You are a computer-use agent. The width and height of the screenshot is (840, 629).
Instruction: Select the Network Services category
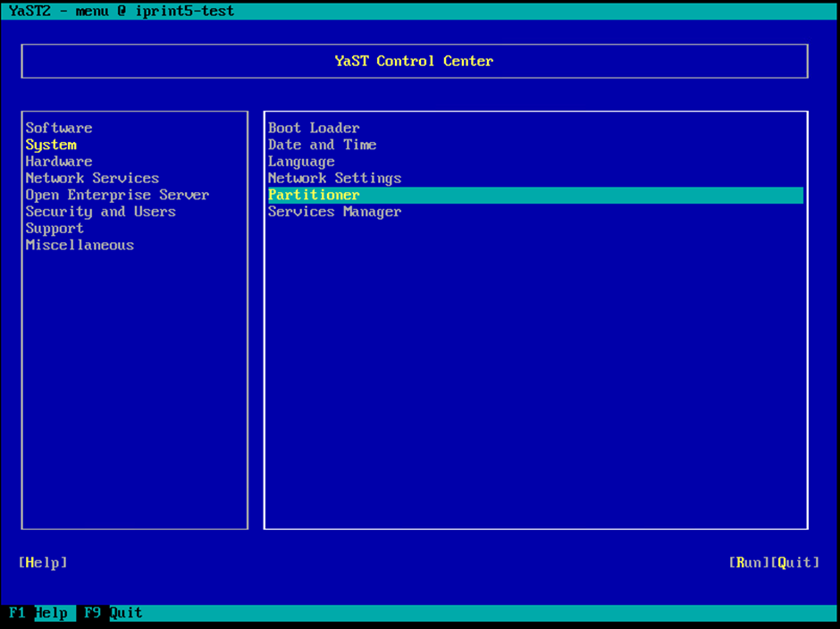tap(92, 178)
